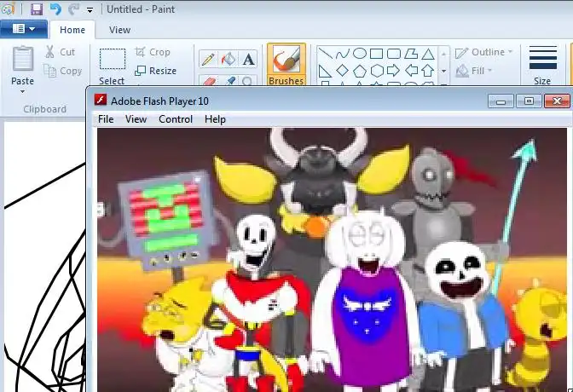Open the Help menu in Flash Player
Screen dimensions: 573x392
(215, 119)
